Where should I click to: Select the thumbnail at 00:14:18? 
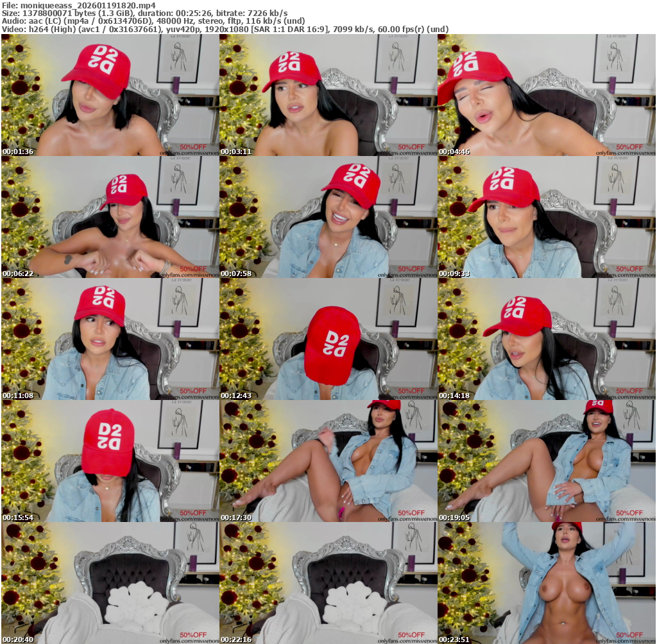(546, 339)
